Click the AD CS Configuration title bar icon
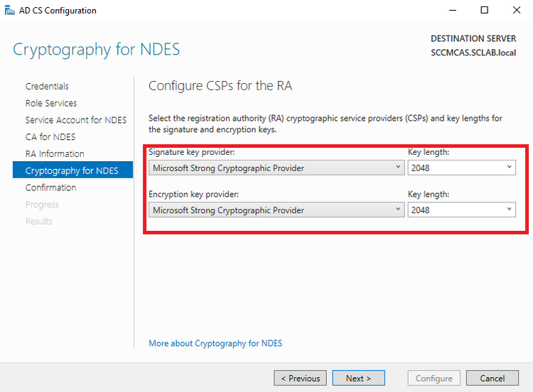The width and height of the screenshot is (533, 392). tap(9, 11)
